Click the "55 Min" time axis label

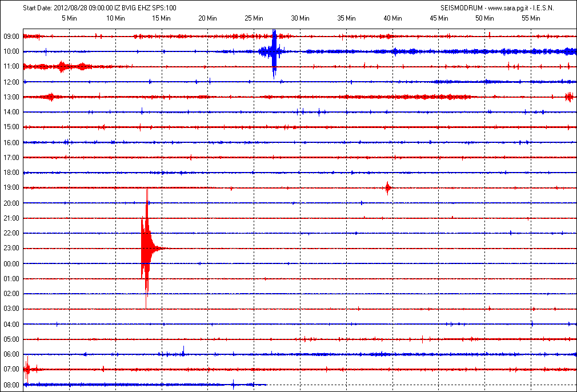(x=531, y=18)
